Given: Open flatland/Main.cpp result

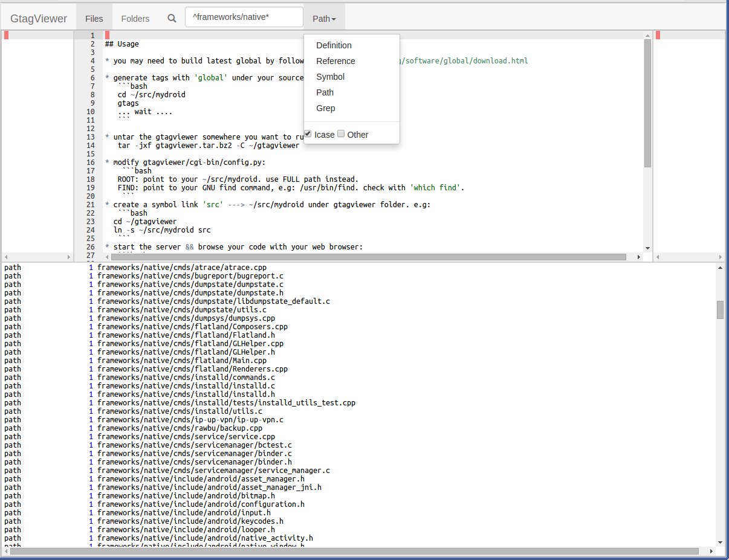Looking at the screenshot, I should click(x=182, y=360).
